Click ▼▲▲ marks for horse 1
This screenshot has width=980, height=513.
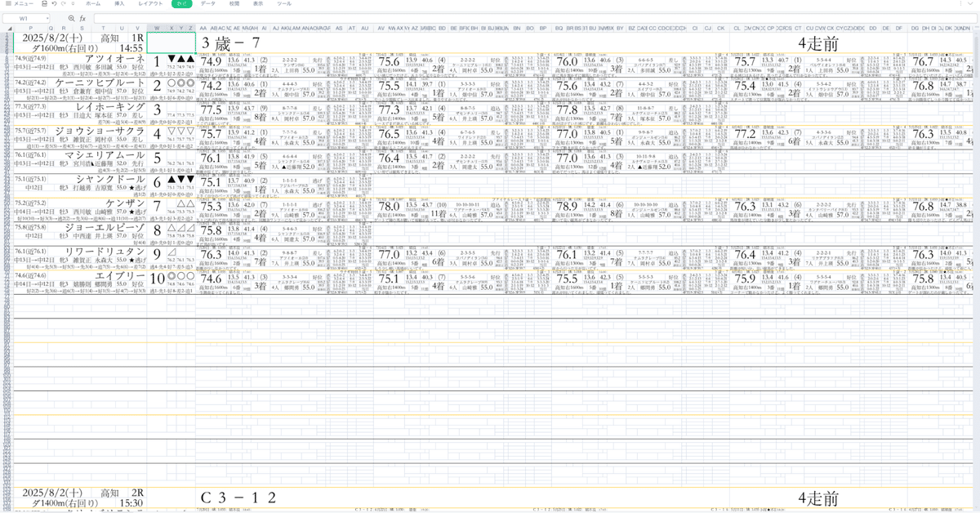(180, 59)
